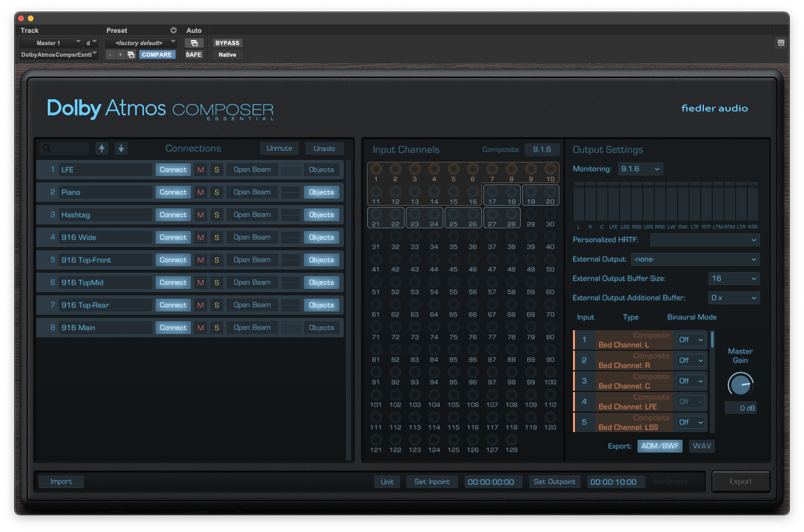This screenshot has width=804, height=532.
Task: Click the Master Gain 0 dB value field
Action: 740,408
